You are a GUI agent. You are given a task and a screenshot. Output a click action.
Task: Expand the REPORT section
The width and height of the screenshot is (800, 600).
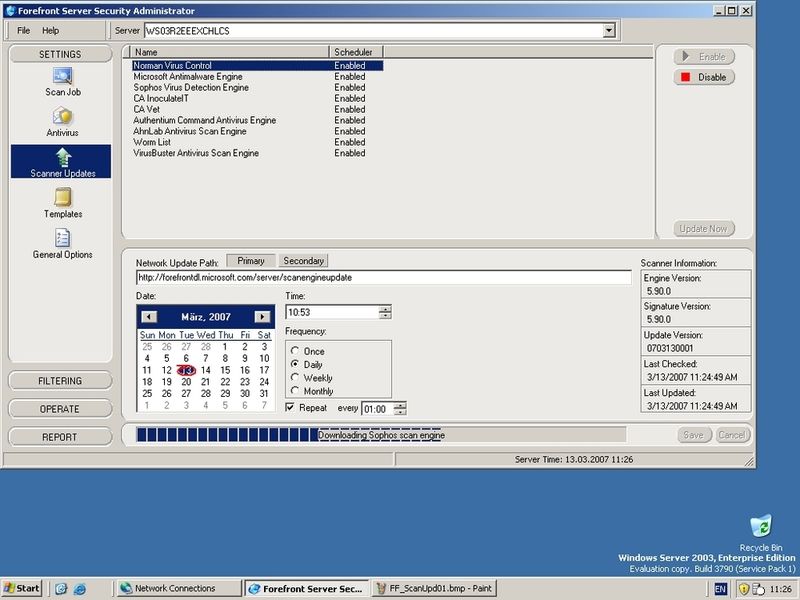click(60, 437)
